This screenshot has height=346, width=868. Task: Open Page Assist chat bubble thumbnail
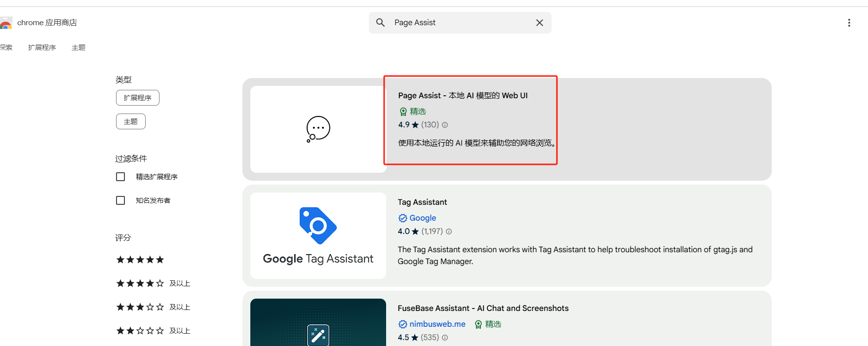(318, 129)
